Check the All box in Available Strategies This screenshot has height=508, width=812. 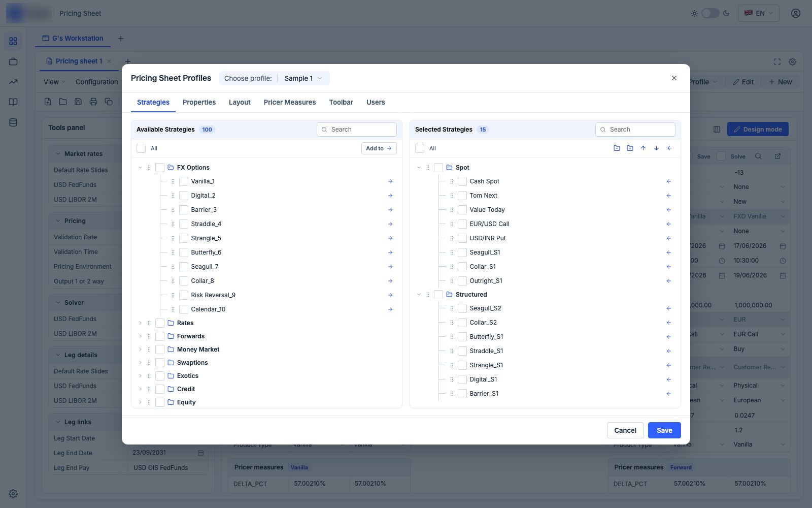[x=141, y=148]
